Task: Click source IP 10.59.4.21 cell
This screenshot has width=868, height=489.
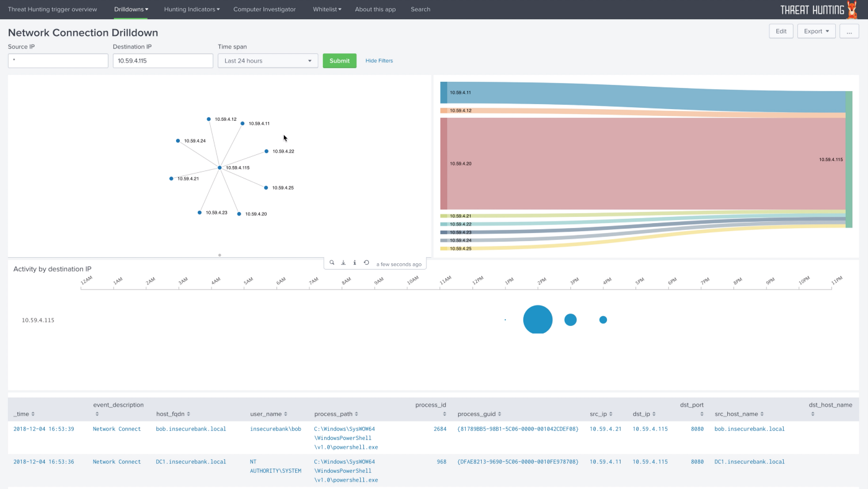Action: [607, 429]
